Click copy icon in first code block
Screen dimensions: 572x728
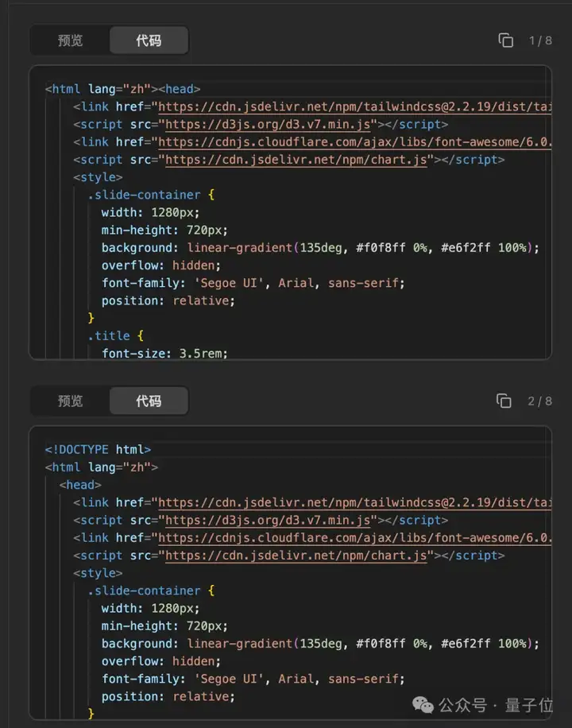(x=505, y=41)
